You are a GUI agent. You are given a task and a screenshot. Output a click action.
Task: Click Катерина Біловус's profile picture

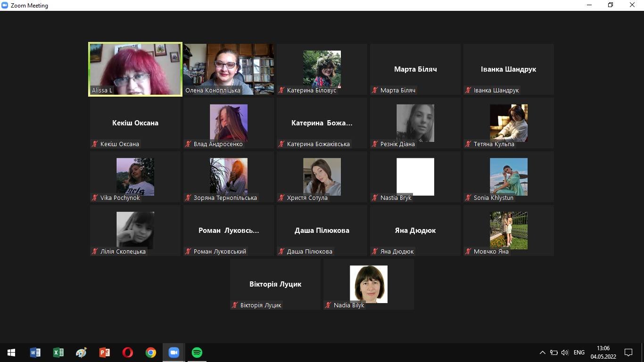(x=322, y=69)
